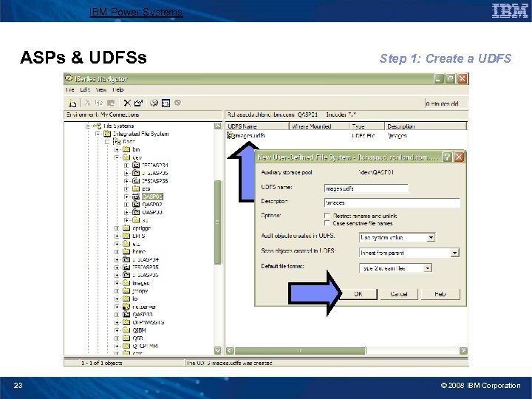Collapse the File Systems tree node

(88, 126)
